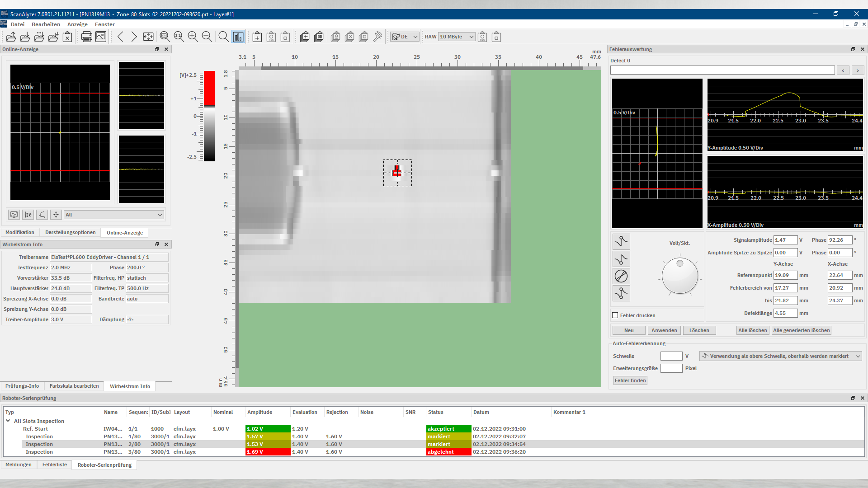This screenshot has height=488, width=868.
Task: Click the Fehler finden button
Action: [631, 380]
